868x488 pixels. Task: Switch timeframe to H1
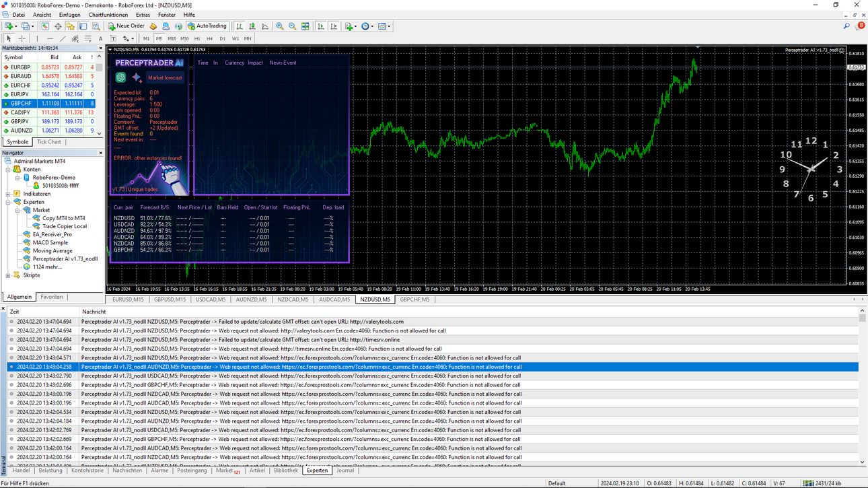click(x=197, y=38)
